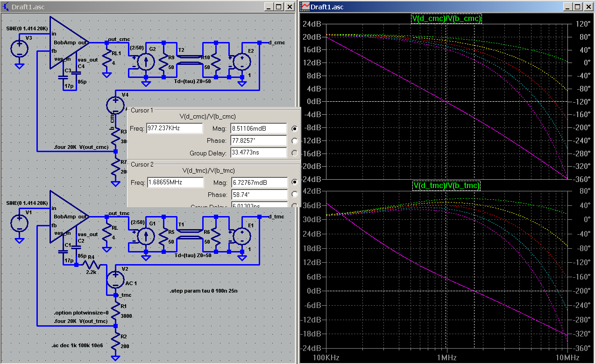Click the Cursor 1 Phase field 77.8257°
Image resolution: width=595 pixels, height=364 pixels.
(258, 140)
